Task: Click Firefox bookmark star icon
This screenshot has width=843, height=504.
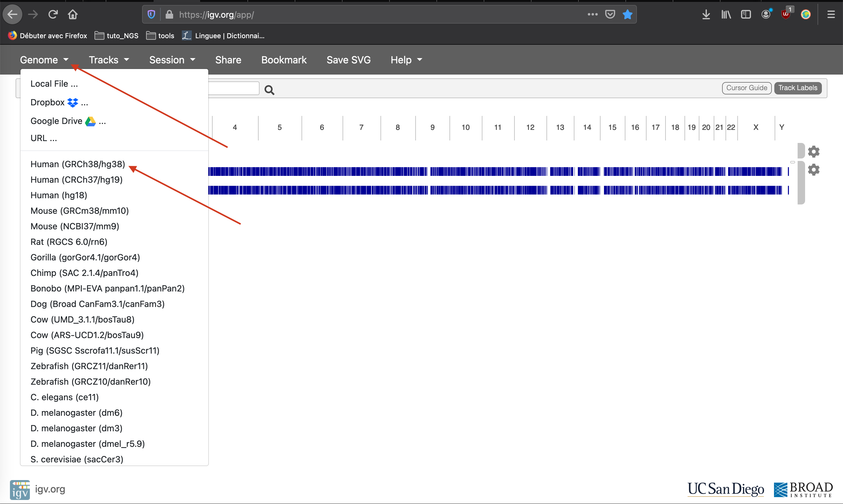Action: [627, 15]
